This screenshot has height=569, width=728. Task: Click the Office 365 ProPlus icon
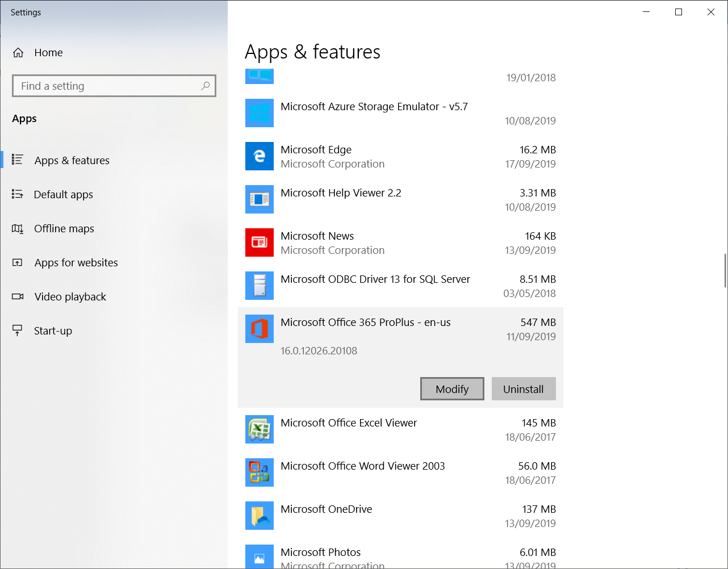point(260,329)
